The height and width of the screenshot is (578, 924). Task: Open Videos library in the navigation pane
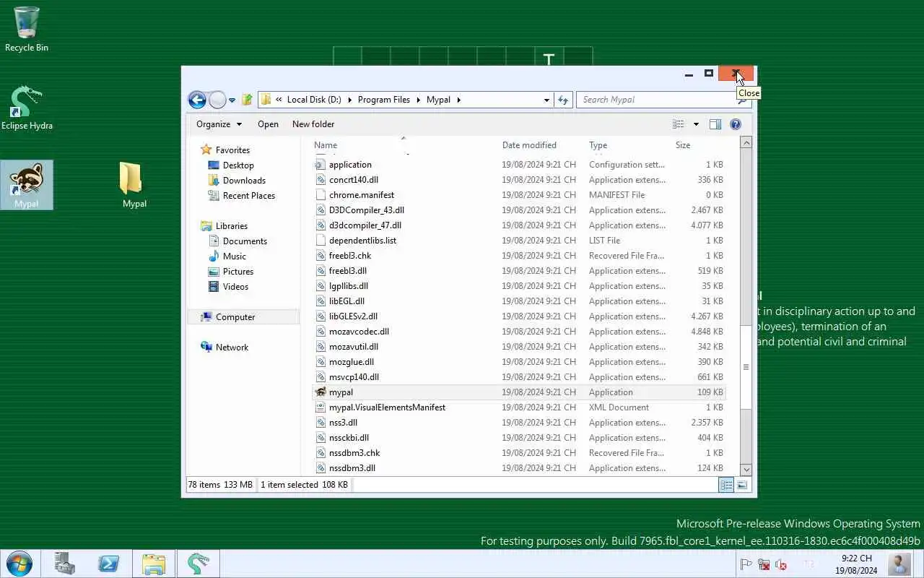235,286
